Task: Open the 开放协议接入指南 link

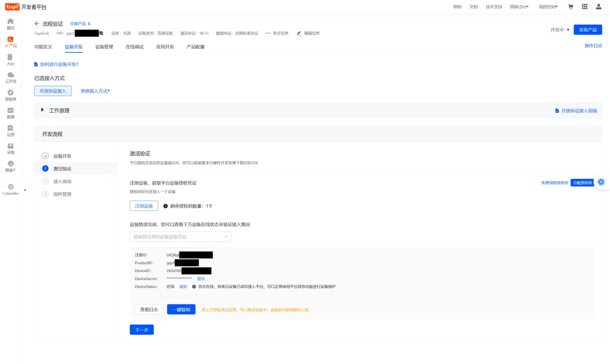Action: 576,110
